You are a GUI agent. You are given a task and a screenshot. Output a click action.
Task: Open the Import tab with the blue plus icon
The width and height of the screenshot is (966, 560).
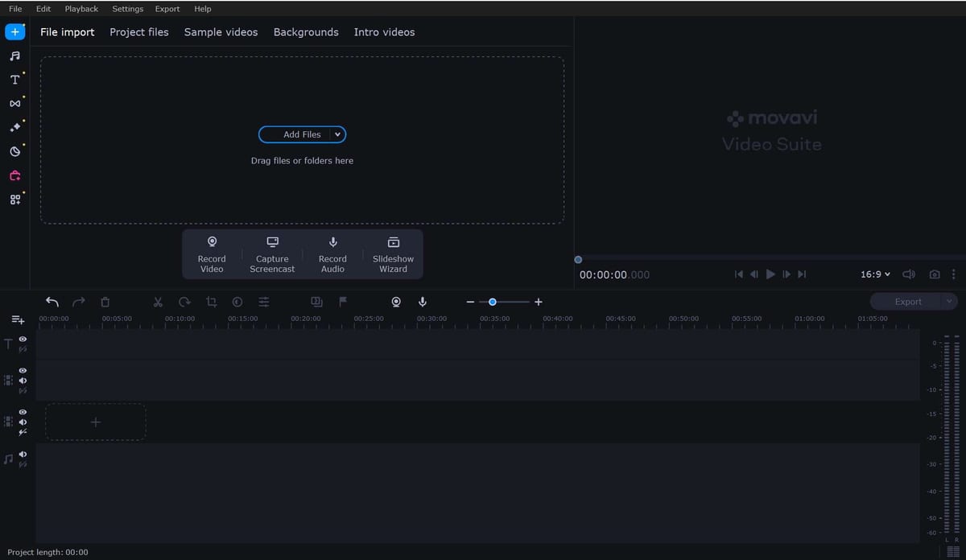(x=14, y=32)
